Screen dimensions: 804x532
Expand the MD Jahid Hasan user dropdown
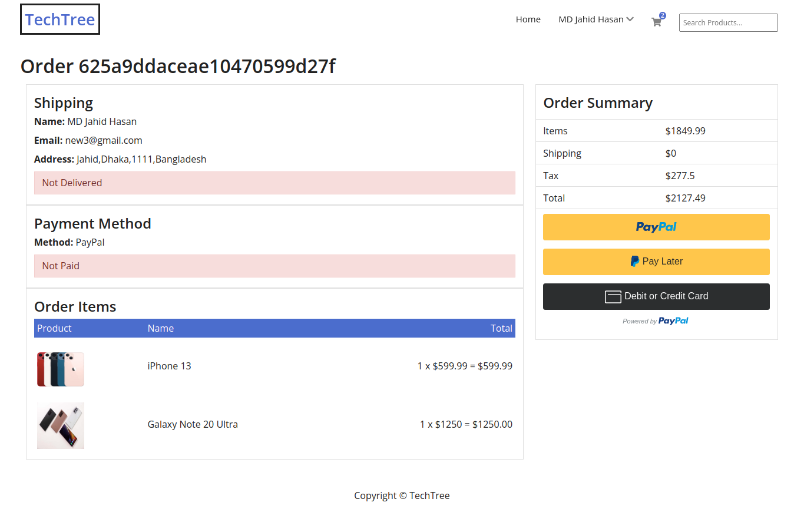(x=596, y=19)
